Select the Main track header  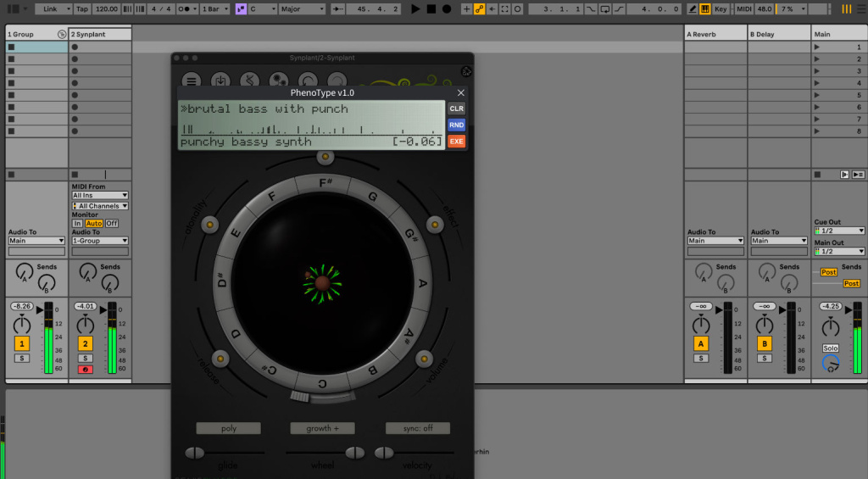click(838, 34)
